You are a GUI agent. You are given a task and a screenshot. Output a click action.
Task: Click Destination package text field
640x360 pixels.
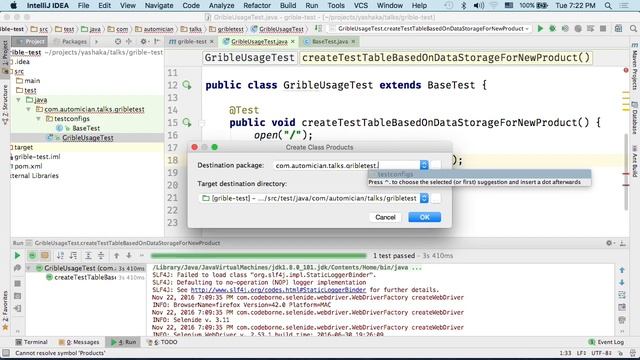[347, 165]
